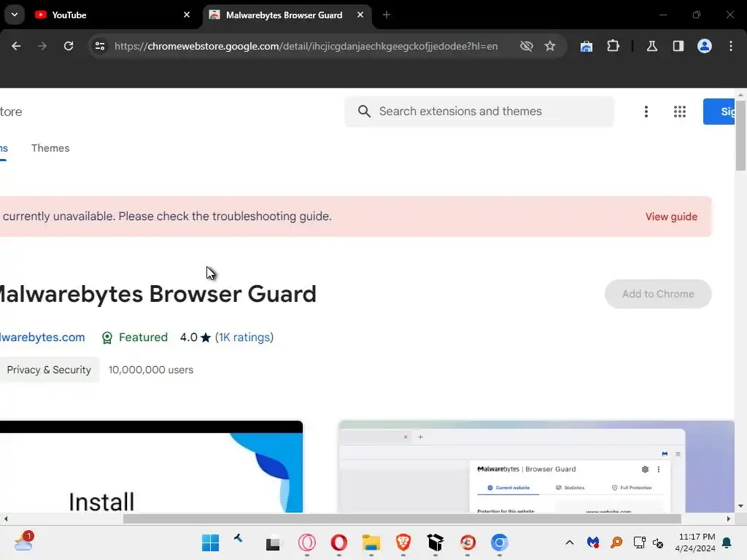
Task: Click the horizontal scroll left arrow
Action: (x=6, y=518)
